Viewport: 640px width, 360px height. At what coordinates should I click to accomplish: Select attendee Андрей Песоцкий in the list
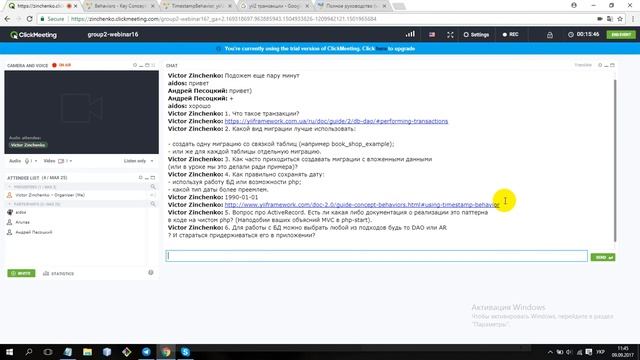(33, 232)
